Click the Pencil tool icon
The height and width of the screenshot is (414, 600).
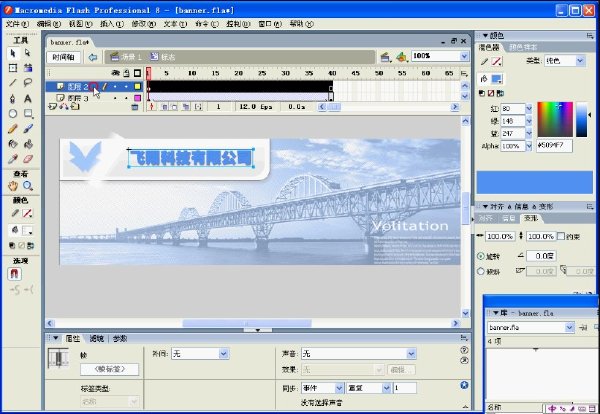pyautogui.click(x=13, y=129)
